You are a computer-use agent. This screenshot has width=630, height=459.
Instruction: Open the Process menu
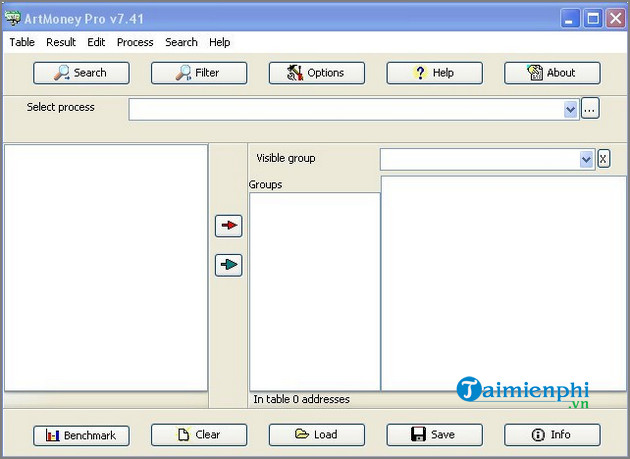135,42
